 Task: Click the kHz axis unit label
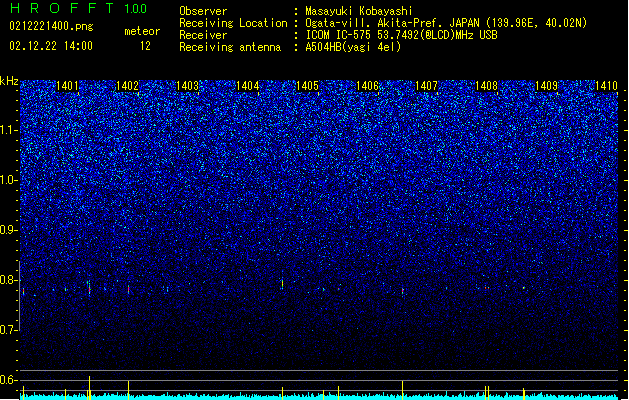pos(9,81)
